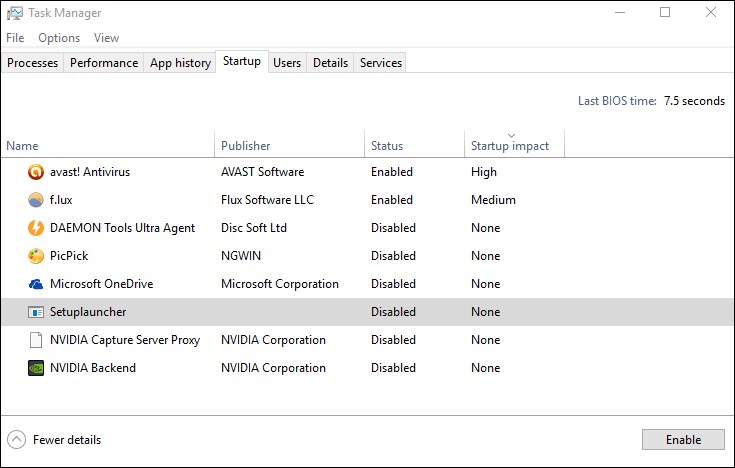Select the avast! Antivirus row name
735x468 pixels.
pyautogui.click(x=90, y=172)
